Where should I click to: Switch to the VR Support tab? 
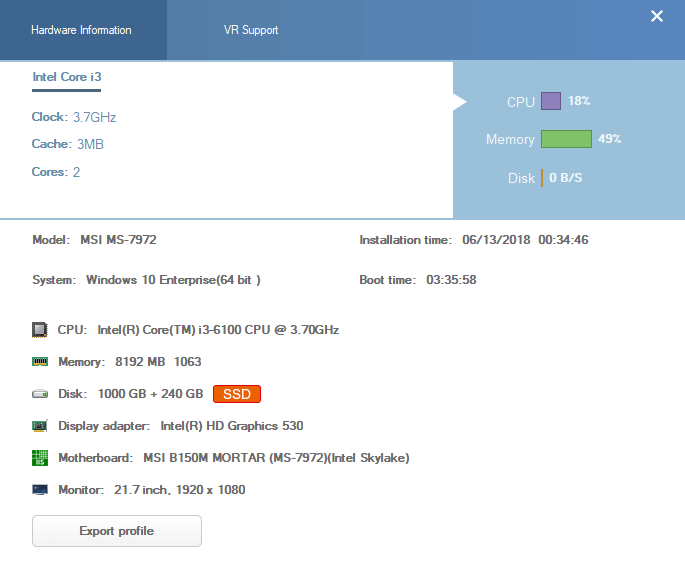(x=251, y=30)
